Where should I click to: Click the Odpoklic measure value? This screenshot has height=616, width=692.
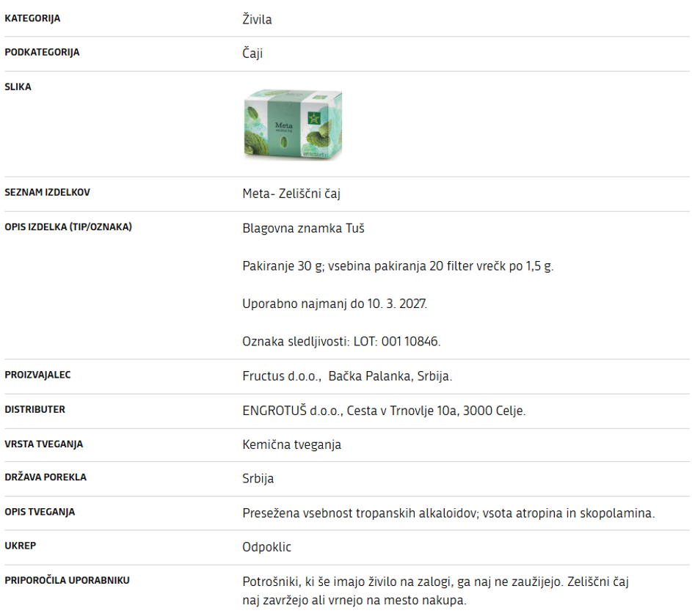click(x=266, y=547)
